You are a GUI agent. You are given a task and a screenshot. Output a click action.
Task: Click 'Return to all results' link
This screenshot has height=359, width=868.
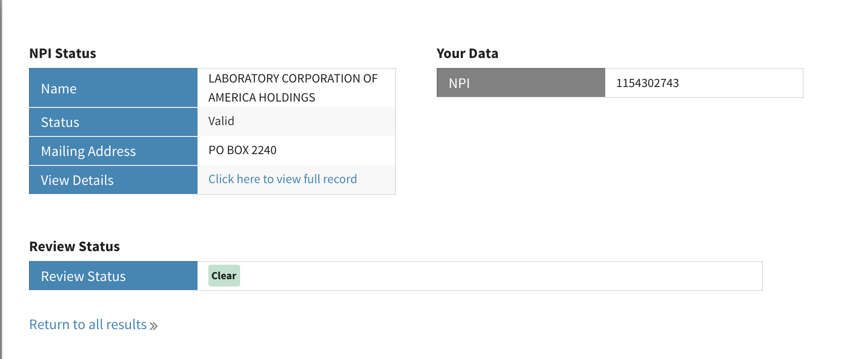(88, 325)
